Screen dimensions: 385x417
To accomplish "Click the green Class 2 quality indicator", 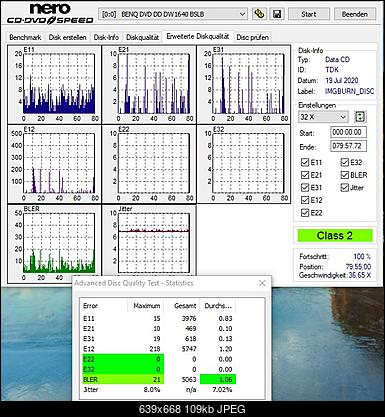I will click(335, 236).
